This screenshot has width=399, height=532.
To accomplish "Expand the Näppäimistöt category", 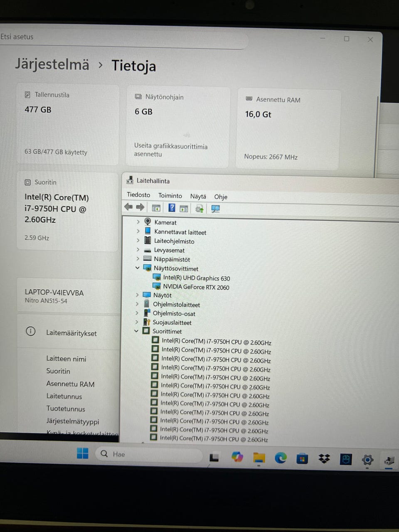I will 138,259.
